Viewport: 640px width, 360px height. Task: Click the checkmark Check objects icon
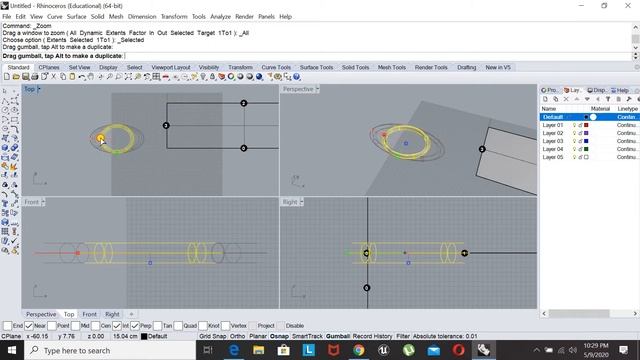point(14,241)
